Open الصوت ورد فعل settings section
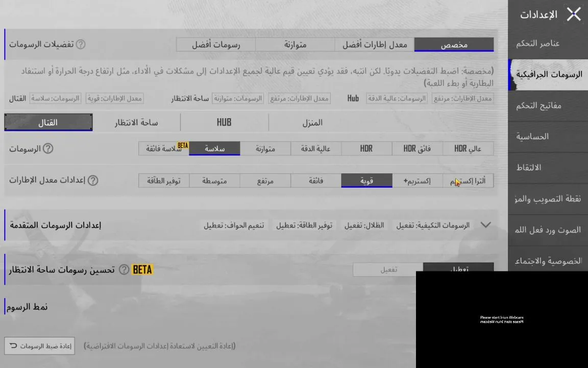This screenshot has height=368, width=588. click(548, 230)
